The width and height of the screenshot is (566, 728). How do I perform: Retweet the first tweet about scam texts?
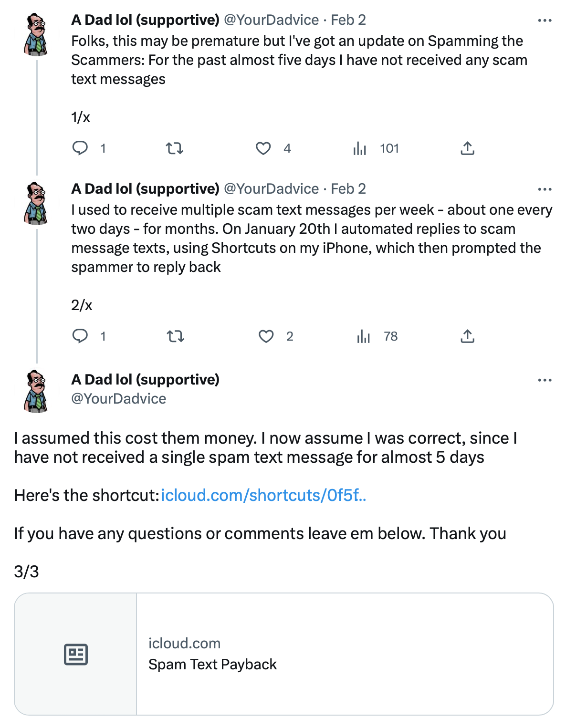click(175, 148)
